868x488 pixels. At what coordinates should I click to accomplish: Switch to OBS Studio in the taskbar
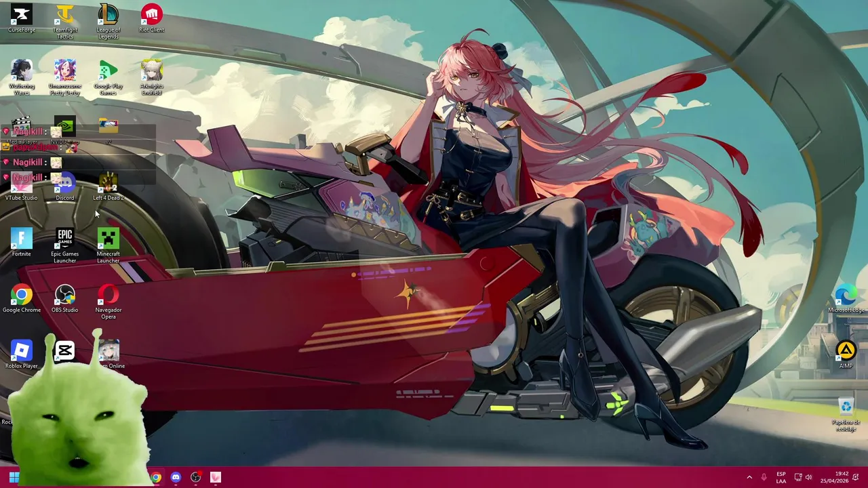pyautogui.click(x=196, y=477)
